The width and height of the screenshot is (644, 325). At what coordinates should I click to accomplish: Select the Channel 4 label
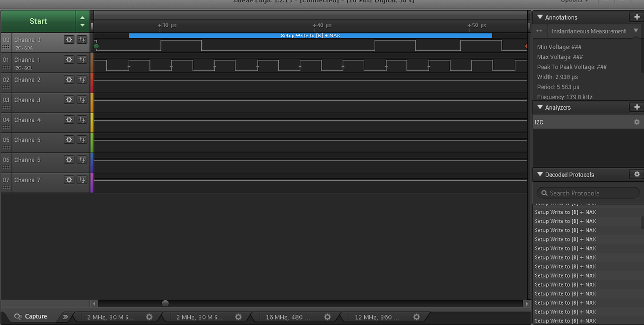coord(28,120)
